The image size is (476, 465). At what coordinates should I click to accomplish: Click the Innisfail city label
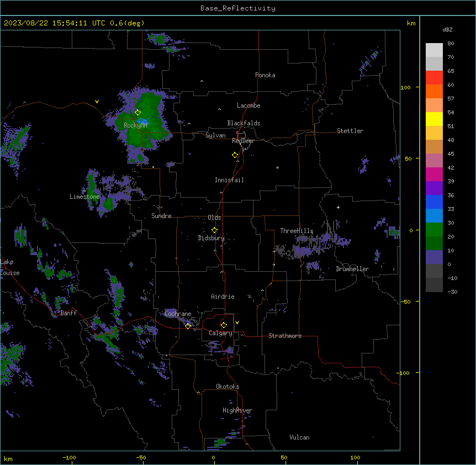tap(229, 180)
